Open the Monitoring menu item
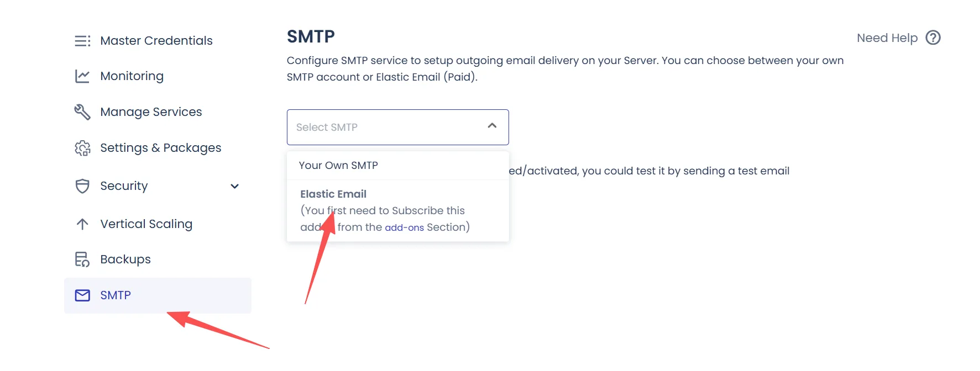This screenshot has width=980, height=371. tap(132, 76)
